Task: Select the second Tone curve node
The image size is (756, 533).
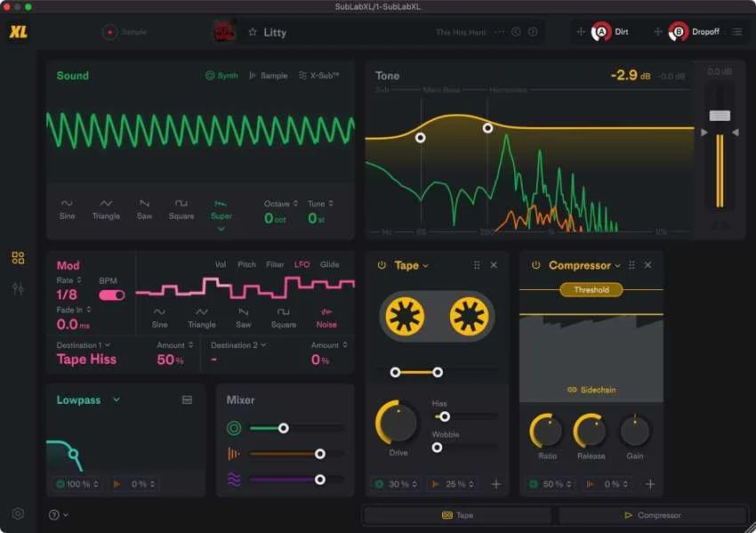Action: [488, 128]
